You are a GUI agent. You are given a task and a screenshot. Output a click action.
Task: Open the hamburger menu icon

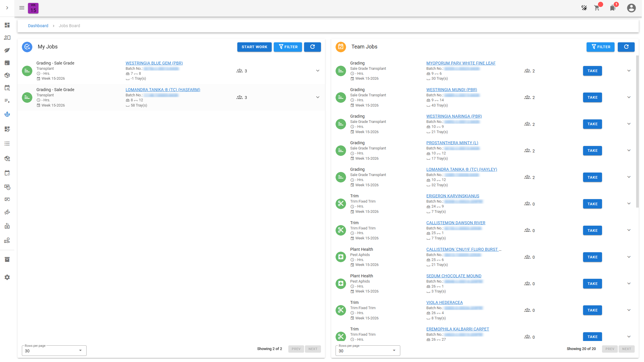point(22,8)
